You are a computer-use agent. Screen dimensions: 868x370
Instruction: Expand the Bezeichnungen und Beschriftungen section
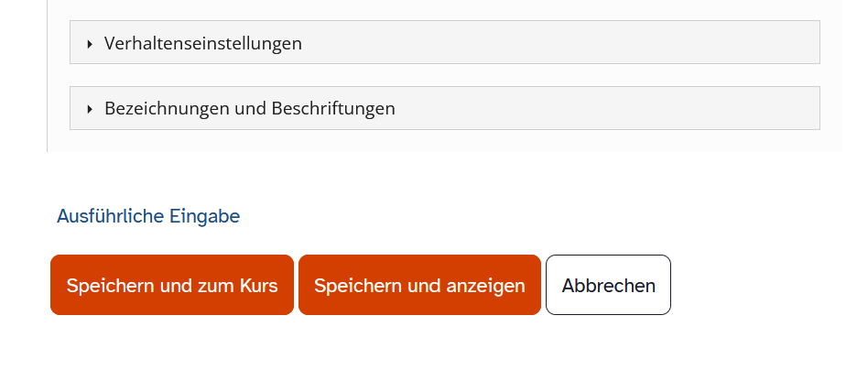point(249,109)
